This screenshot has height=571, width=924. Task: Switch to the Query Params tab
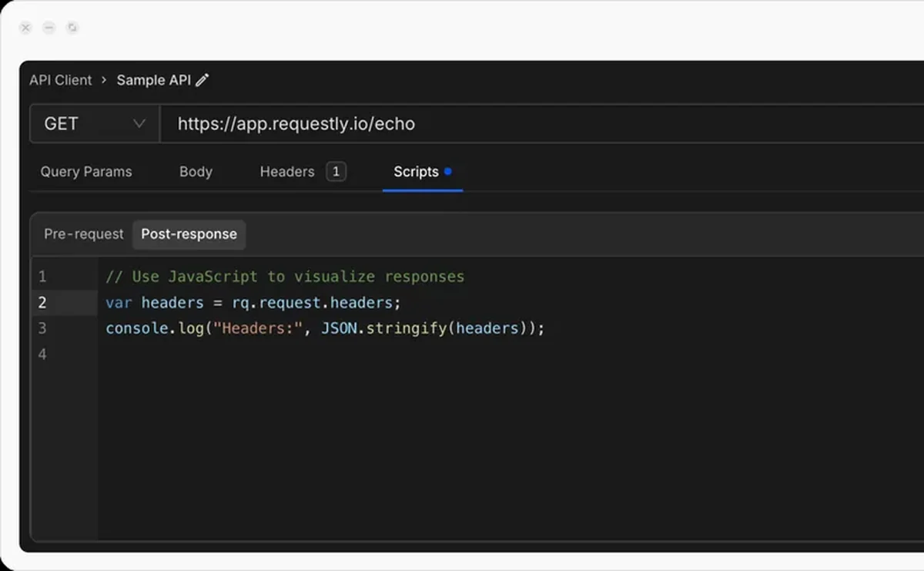point(86,172)
